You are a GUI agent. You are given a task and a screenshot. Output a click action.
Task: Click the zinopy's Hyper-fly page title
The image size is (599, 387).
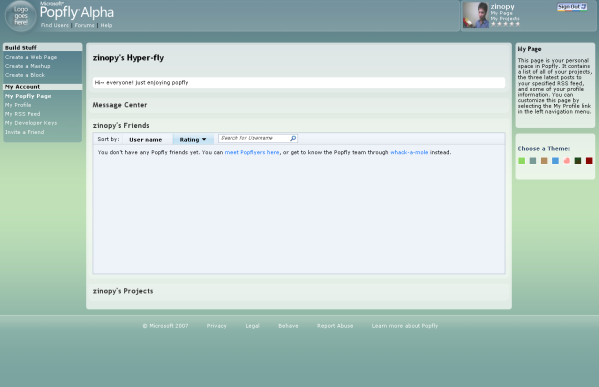point(128,58)
